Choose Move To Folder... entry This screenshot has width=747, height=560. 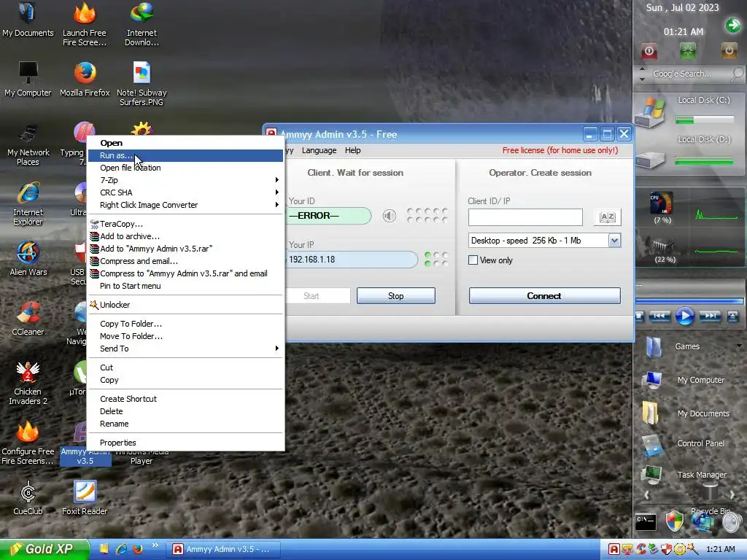point(186,336)
